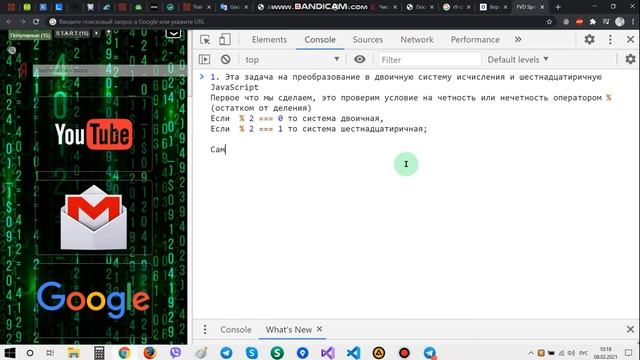Screen dimensions: 640x360
Task: Open Viber from taskbar
Action: pyautogui.click(x=176, y=353)
